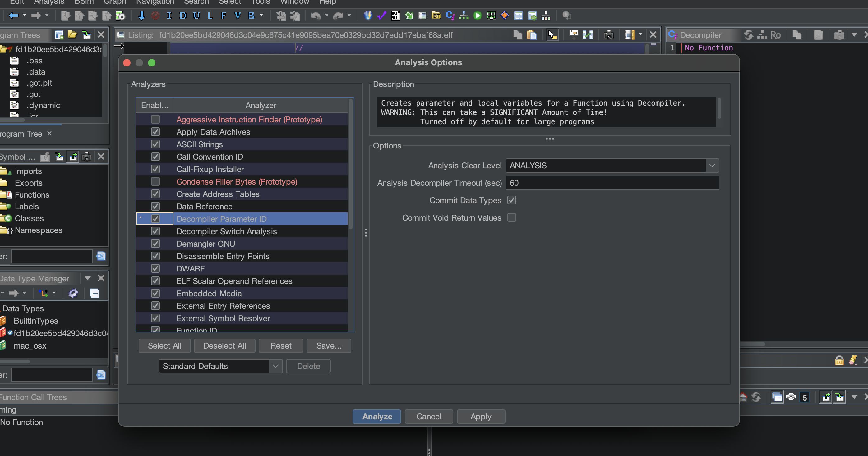Check the Commit Void Return Values box
Image resolution: width=868 pixels, height=456 pixels.
[511, 217]
